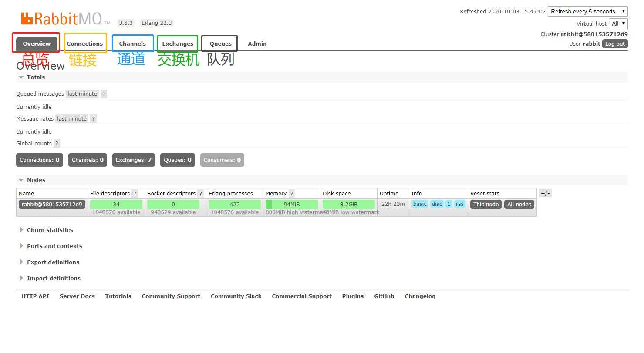644x353 pixels.
Task: Click the Erlang 22.3 label
Action: (x=156, y=23)
